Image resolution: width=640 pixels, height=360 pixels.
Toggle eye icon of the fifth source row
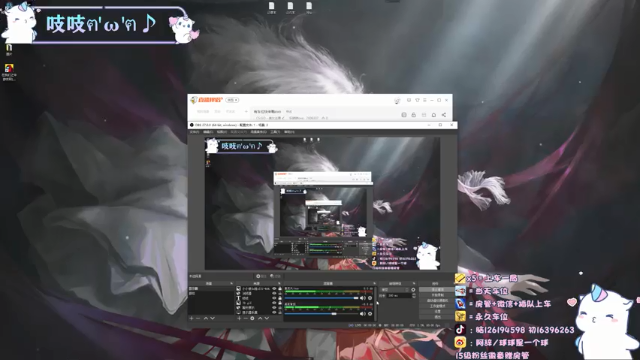[x=274, y=307]
